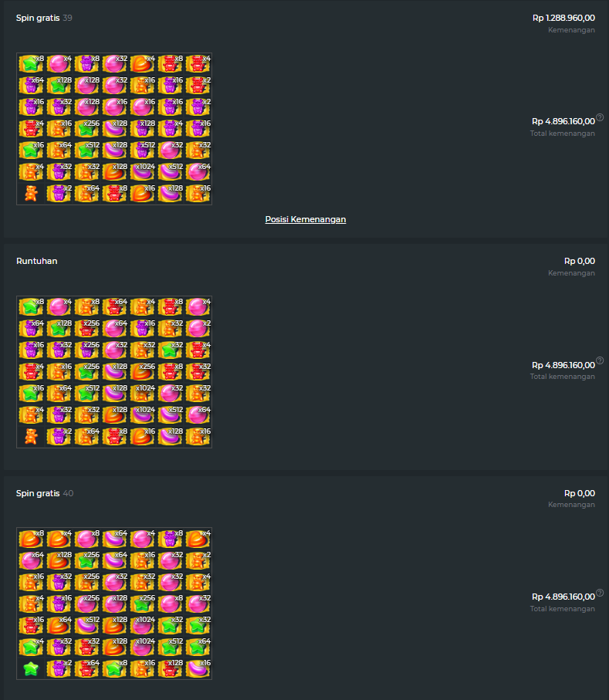Screen dimensions: 609x700
Task: Click help icon beside Runtuhan total kemenangan
Action: click(x=600, y=360)
